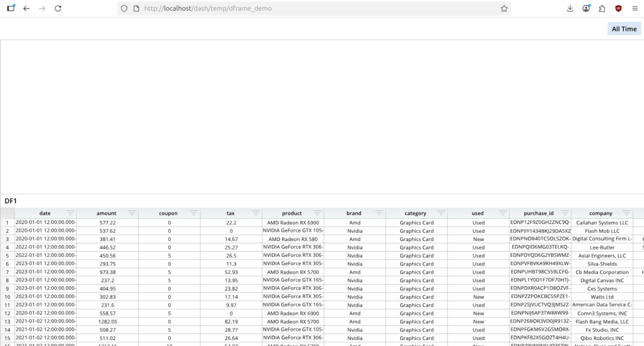Open filter icon for purchase_id column
This screenshot has width=644, height=346.
coord(565,213)
